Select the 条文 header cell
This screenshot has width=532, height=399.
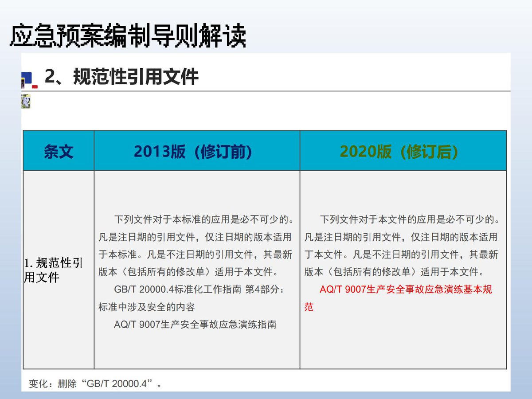[59, 151]
